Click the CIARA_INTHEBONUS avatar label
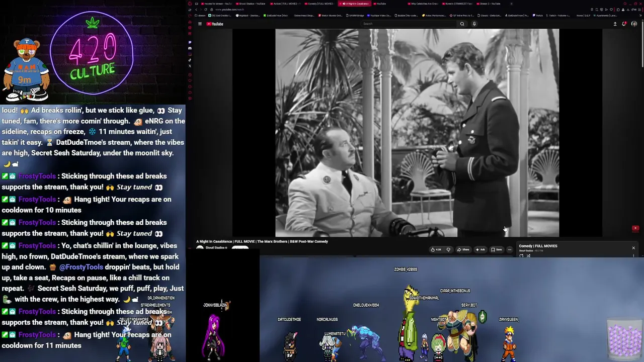 (x=455, y=291)
